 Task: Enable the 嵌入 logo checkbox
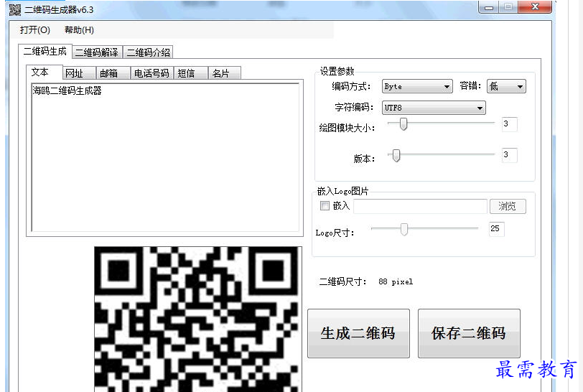click(x=325, y=205)
